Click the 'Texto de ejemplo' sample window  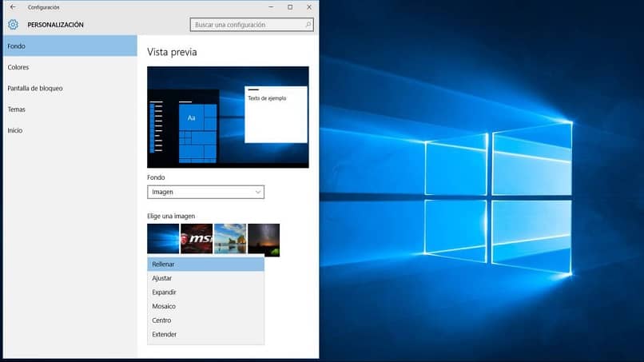pyautogui.click(x=276, y=114)
